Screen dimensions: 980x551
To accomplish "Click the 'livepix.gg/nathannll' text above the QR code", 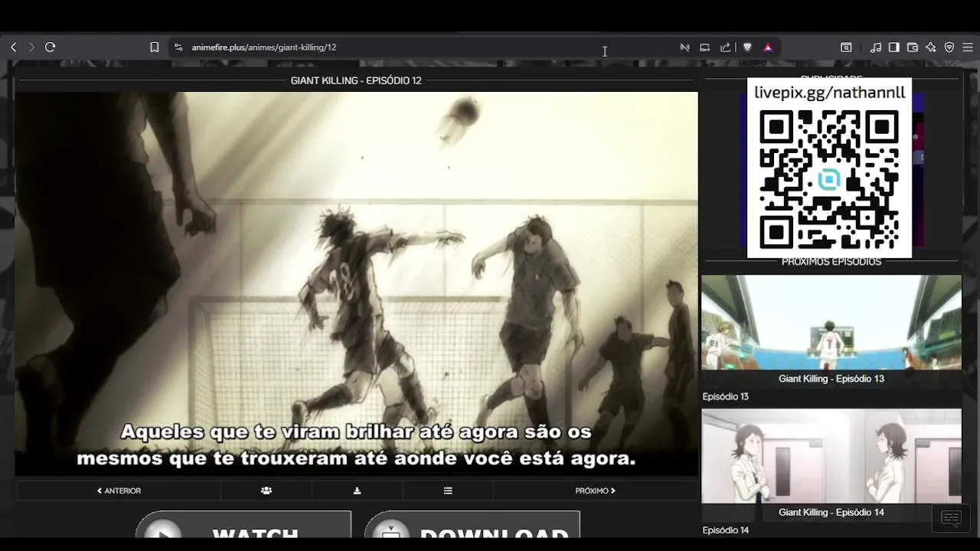I will (x=829, y=93).
